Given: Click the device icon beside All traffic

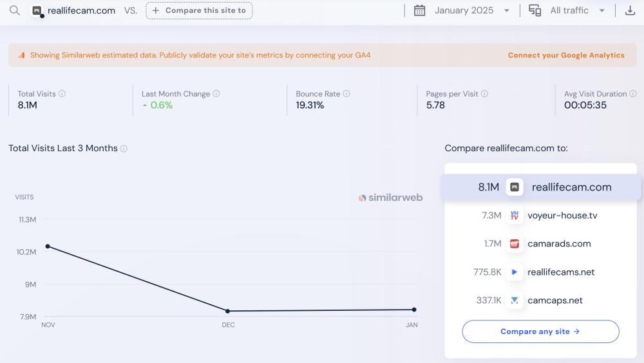Looking at the screenshot, I should 535,10.
